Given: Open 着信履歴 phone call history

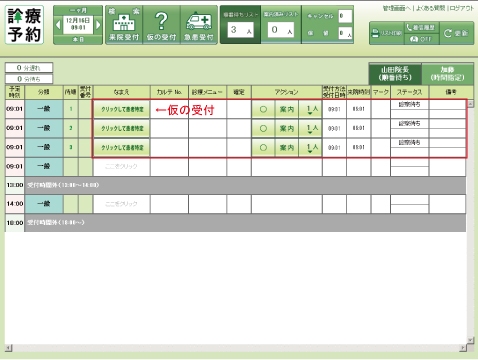Looking at the screenshot, I should coord(422,28).
